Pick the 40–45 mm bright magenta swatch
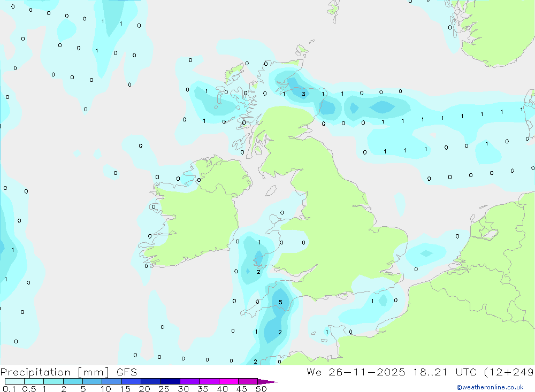Image resolution: width=535 pixels, height=392 pixels. [228, 381]
